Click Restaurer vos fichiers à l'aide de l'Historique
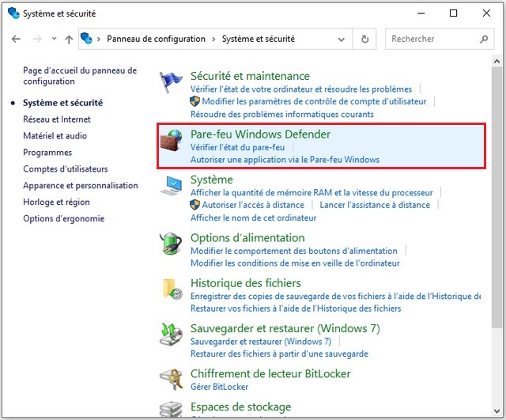The width and height of the screenshot is (506, 420). pyautogui.click(x=296, y=308)
